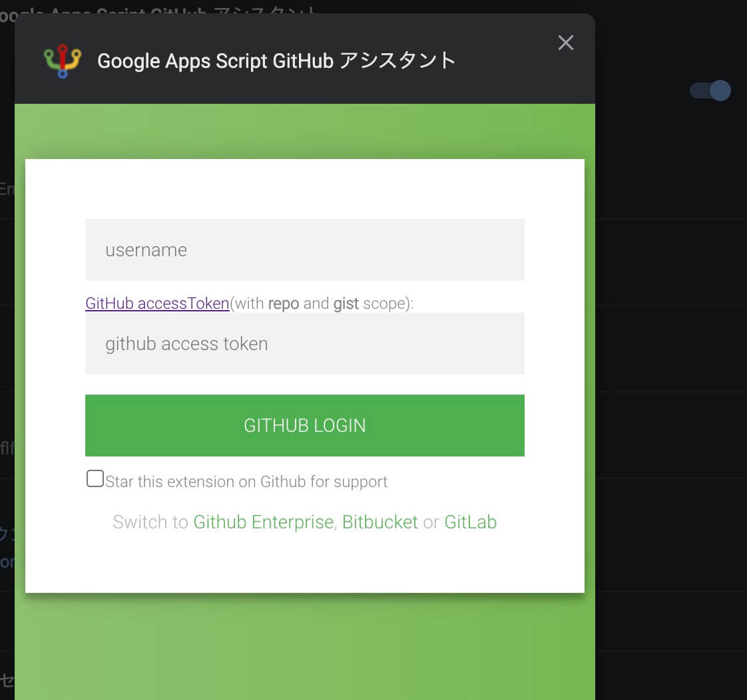
Task: Open the GitLab switch option
Action: tap(471, 522)
